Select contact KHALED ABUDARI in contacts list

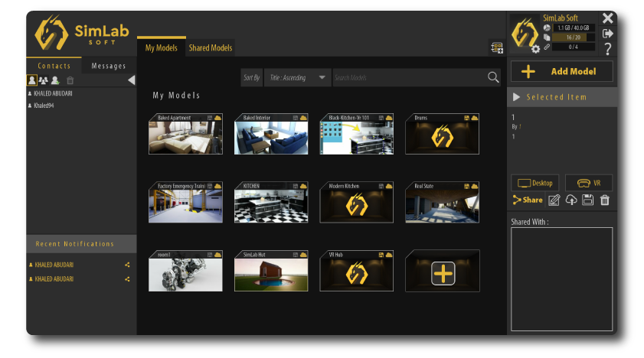(x=53, y=93)
